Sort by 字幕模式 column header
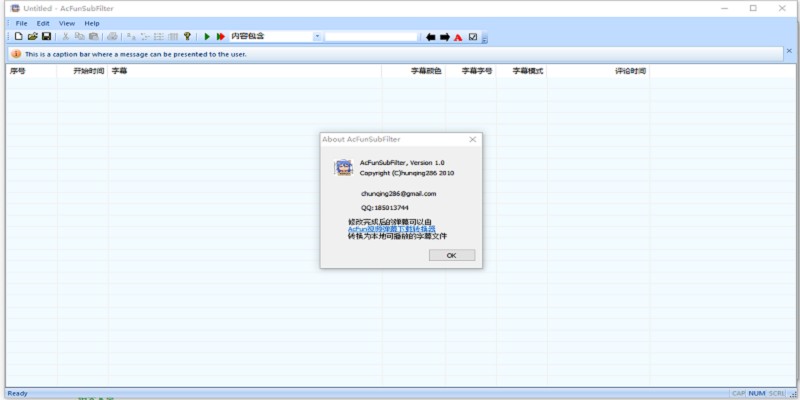 coord(521,71)
